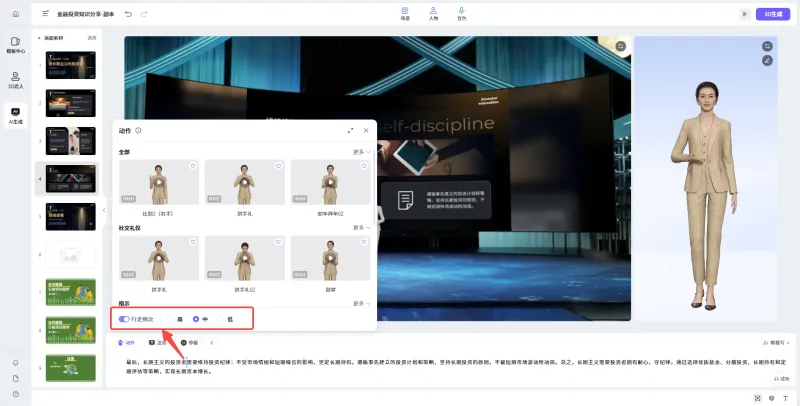This screenshot has height=406, width=800.
Task: Click the 停顿 button in script toolbar
Action: coord(189,343)
